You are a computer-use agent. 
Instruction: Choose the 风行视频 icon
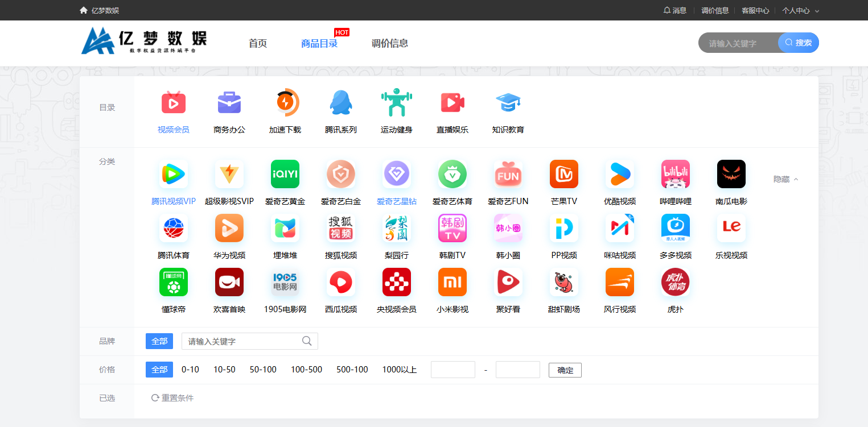[620, 282]
